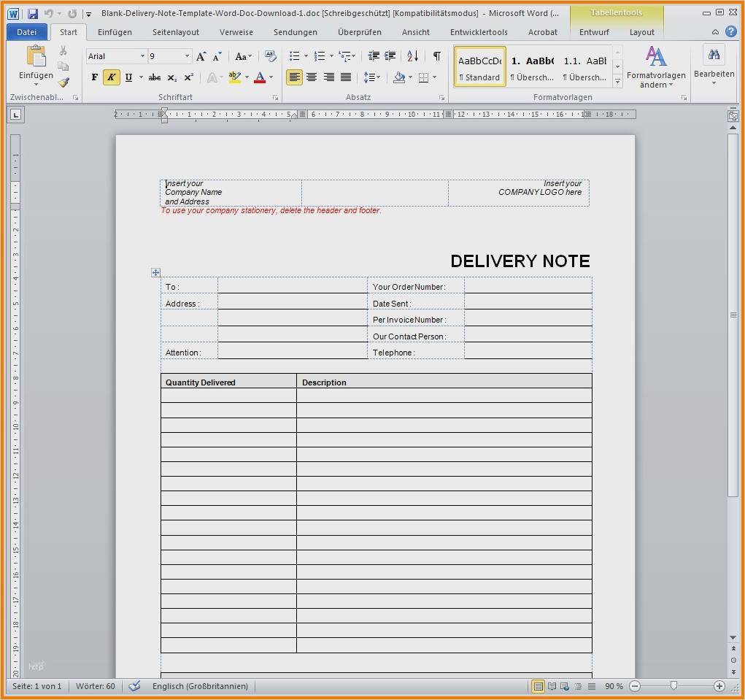Open the font size dropdown
Screen dimensions: 745x700
tap(188, 56)
